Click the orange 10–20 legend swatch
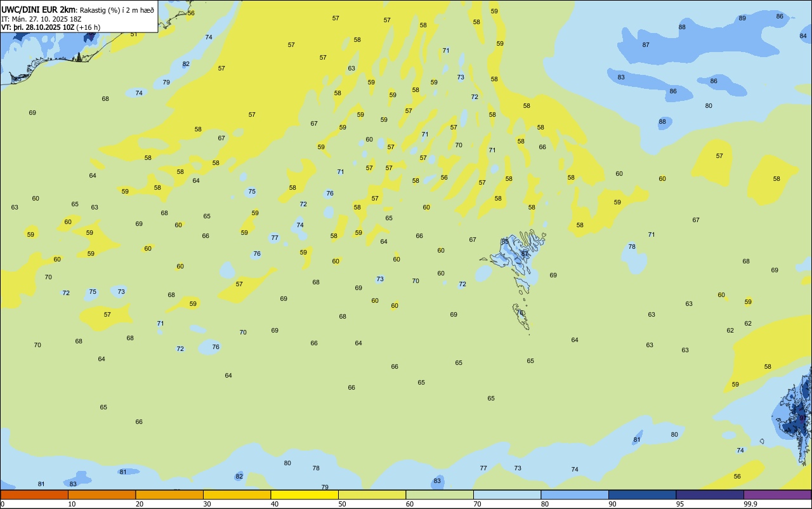This screenshot has width=812, height=509. point(101,494)
